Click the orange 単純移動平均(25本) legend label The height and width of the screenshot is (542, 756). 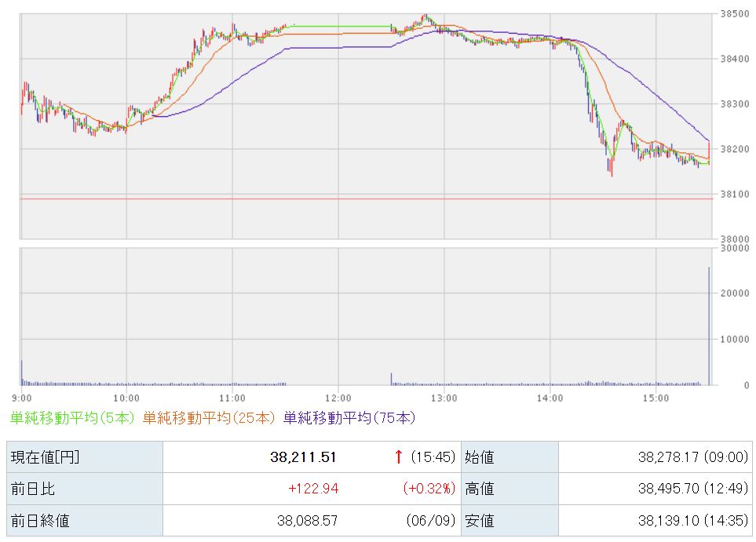pos(209,418)
